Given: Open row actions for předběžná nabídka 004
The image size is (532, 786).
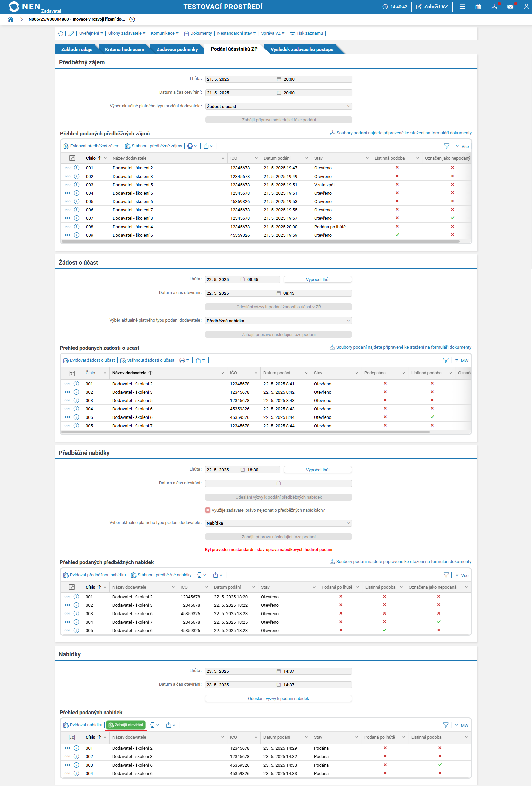Looking at the screenshot, I should (67, 622).
